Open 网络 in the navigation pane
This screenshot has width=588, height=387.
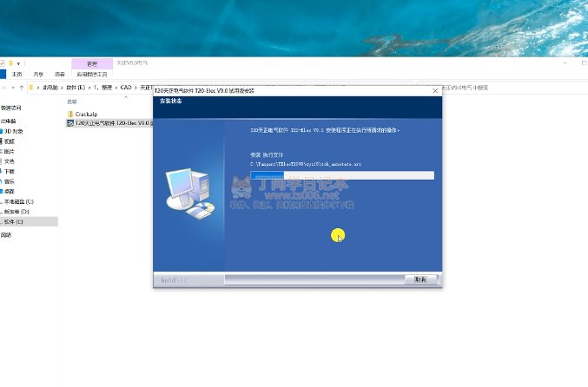[6, 235]
